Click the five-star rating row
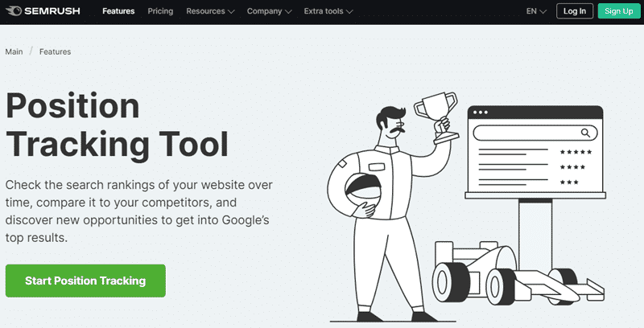Screen dimensions: 644x328 pos(576,152)
